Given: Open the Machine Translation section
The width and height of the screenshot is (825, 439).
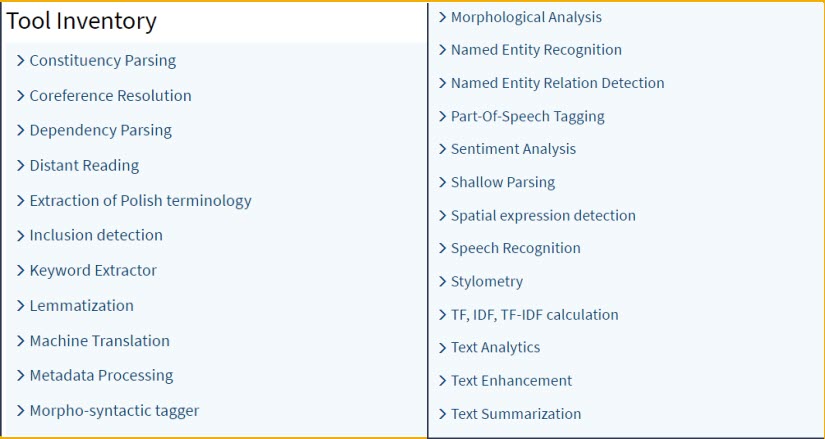Looking at the screenshot, I should click(x=99, y=341).
